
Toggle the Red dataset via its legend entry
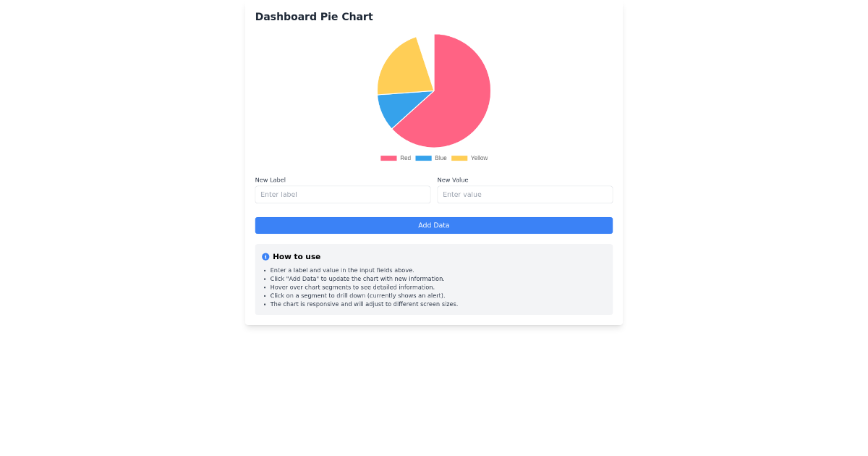(x=396, y=158)
